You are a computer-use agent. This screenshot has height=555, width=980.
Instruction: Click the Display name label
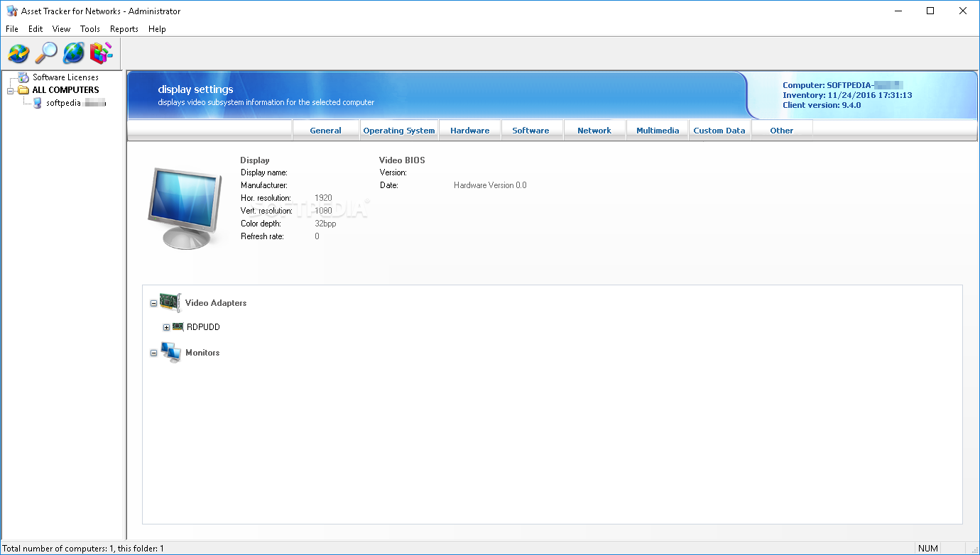coord(264,172)
